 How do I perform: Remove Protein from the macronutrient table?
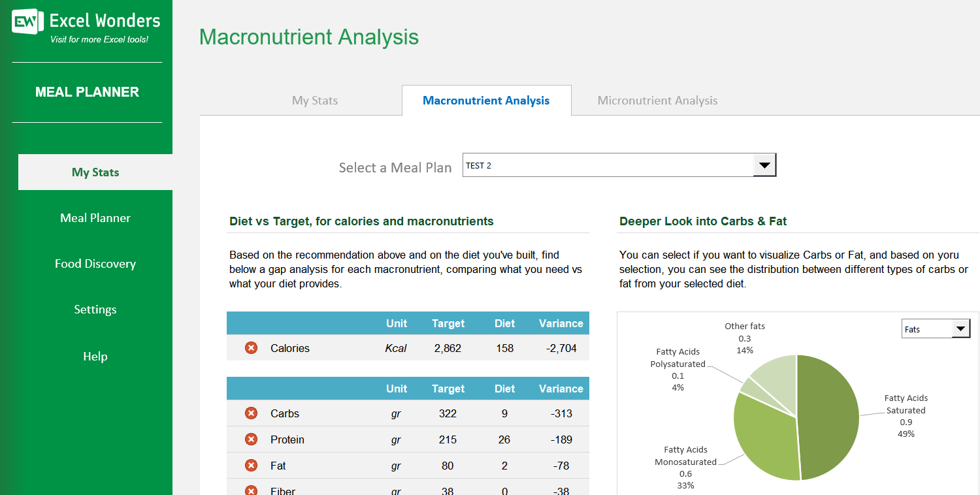click(251, 439)
